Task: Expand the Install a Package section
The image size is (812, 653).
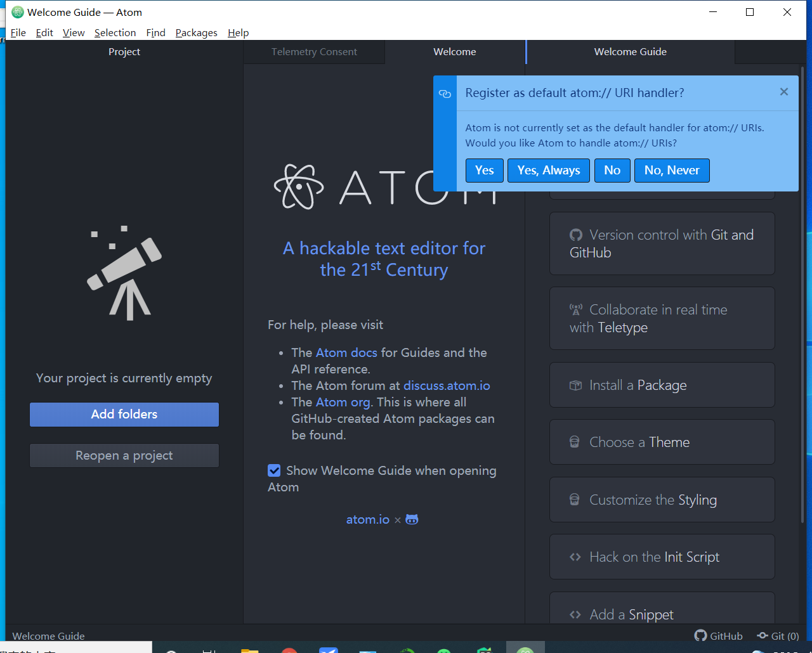Action: click(662, 385)
